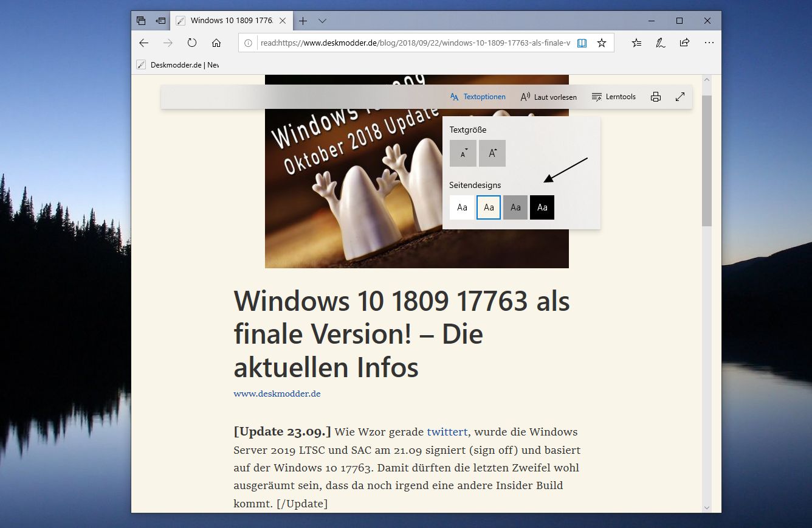Open the Favorites hub icon
The height and width of the screenshot is (528, 812).
pyautogui.click(x=636, y=43)
